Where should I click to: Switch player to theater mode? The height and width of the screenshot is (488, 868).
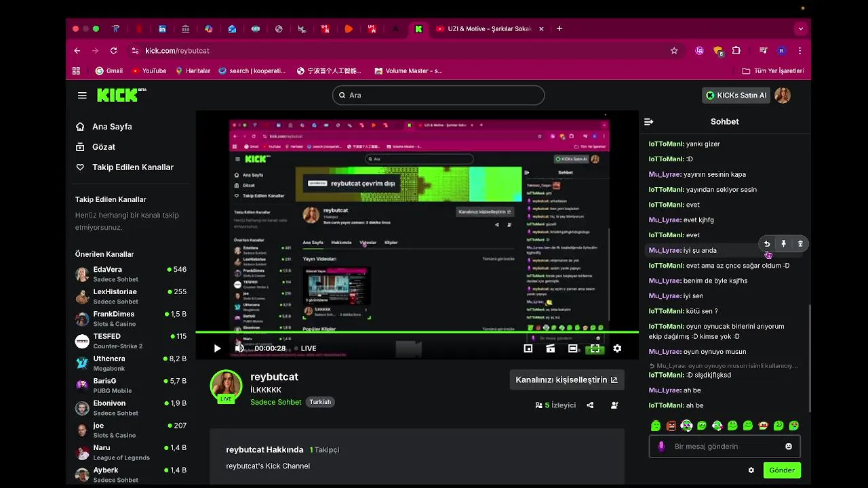[573, 348]
